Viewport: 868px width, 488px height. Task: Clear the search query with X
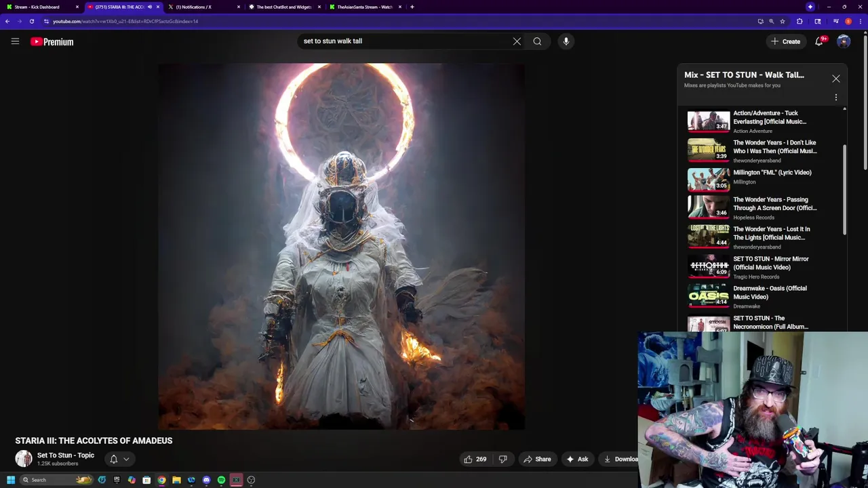[517, 41]
